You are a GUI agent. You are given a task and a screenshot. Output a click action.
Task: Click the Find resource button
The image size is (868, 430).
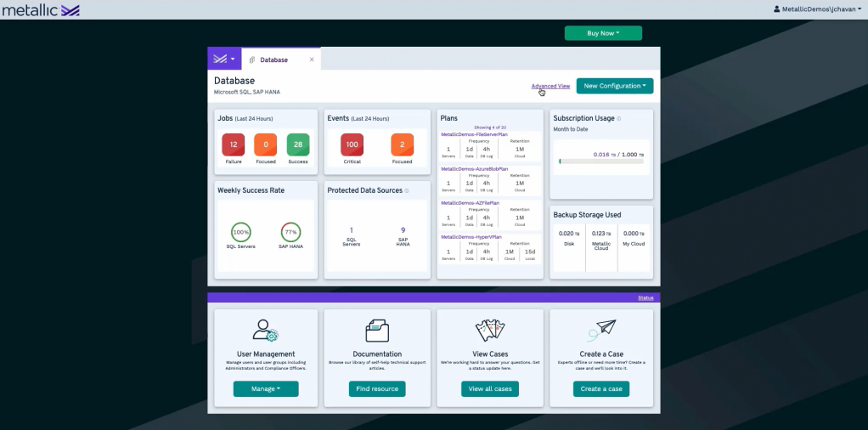[x=377, y=389]
